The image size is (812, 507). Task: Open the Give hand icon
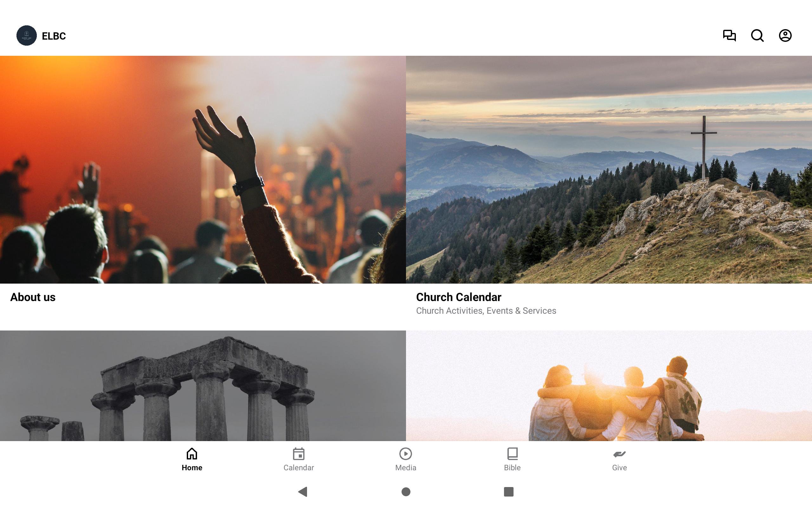coord(619,454)
